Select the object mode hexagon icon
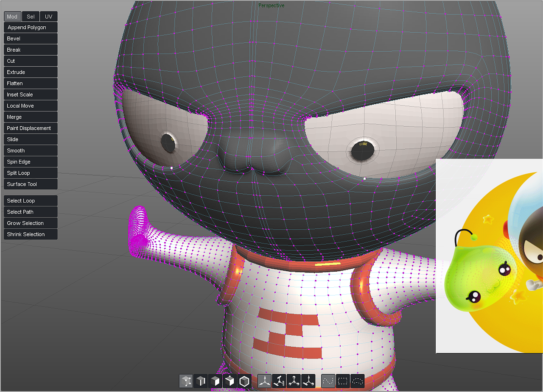The height and width of the screenshot is (392, 543). click(x=244, y=381)
